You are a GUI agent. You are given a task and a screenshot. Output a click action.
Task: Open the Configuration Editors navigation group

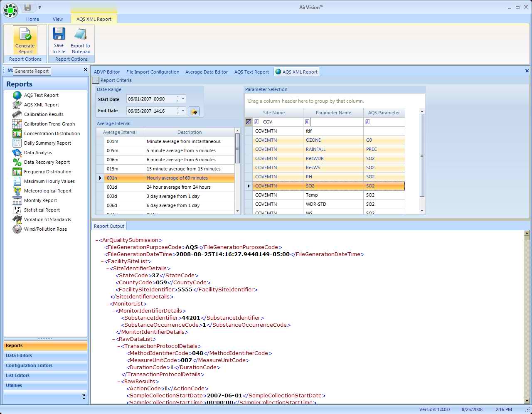[x=46, y=366]
